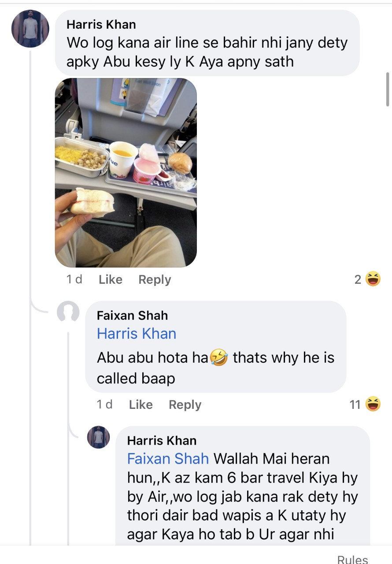This screenshot has height=564, width=392.
Task: Click the rolling-laughing emoji in Faixan's reply text
Action: [219, 357]
